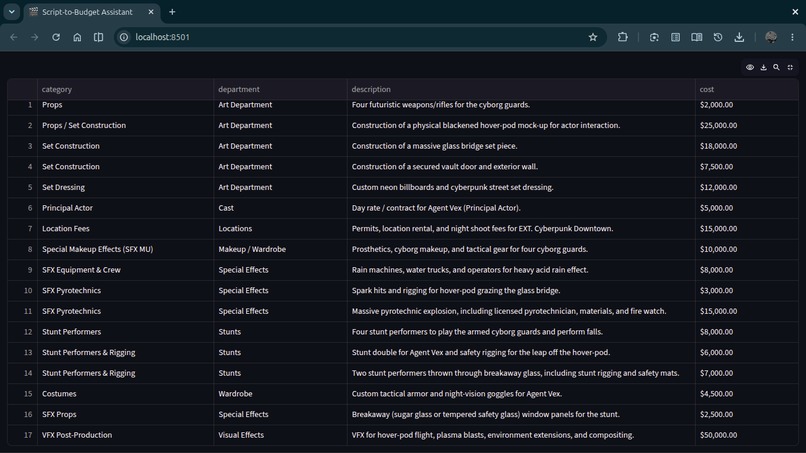Open the browser three-dot menu
This screenshot has height=453, width=806.
pos(792,37)
